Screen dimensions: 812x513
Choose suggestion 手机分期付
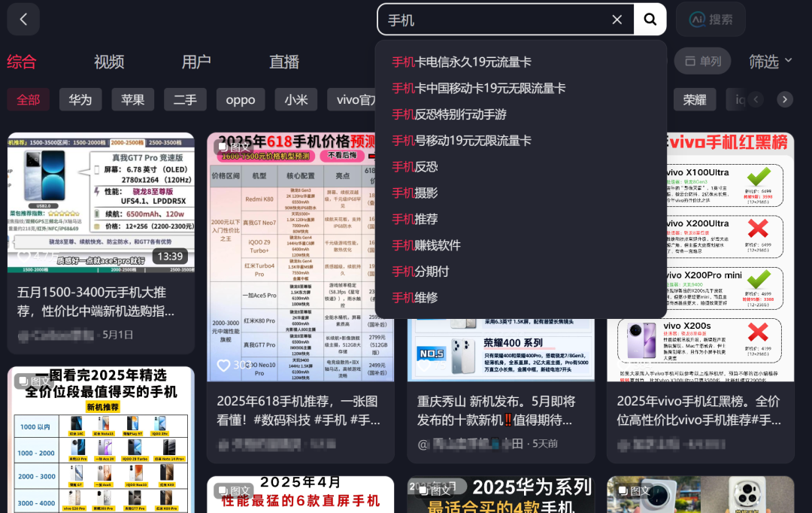click(520, 272)
